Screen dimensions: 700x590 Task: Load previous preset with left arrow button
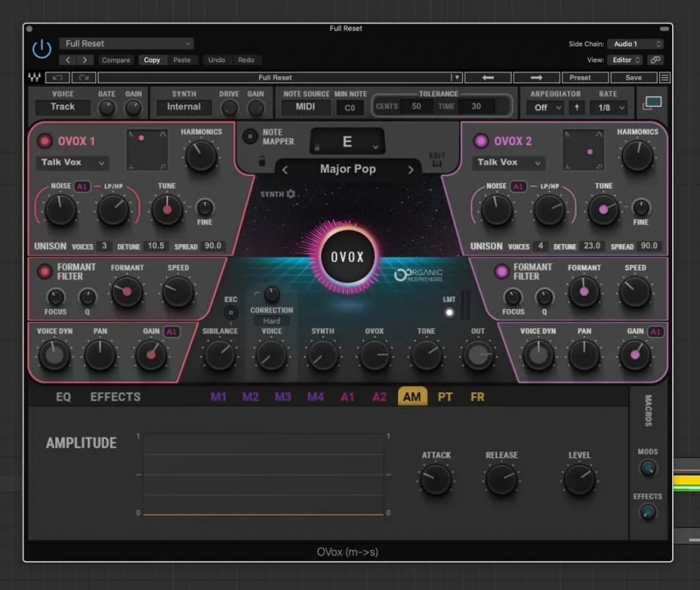coord(488,78)
